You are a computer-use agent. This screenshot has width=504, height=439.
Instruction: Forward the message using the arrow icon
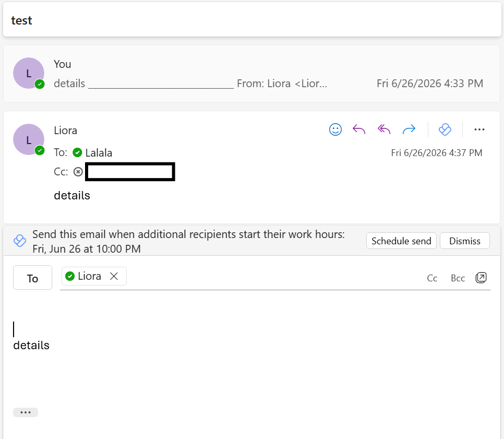409,129
